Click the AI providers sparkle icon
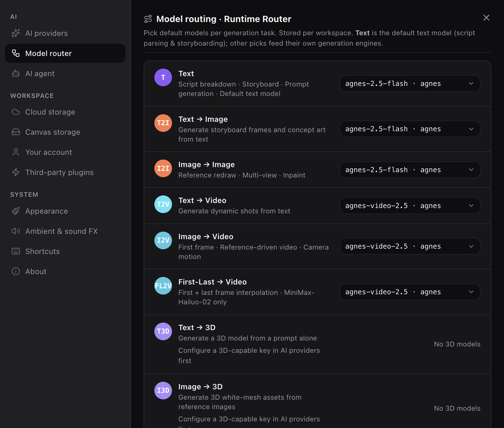 point(16,33)
